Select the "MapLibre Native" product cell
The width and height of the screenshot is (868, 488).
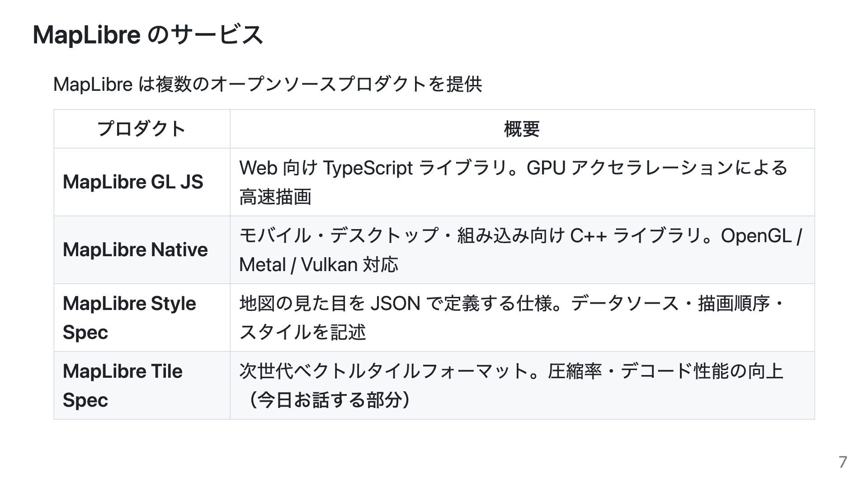(x=135, y=250)
